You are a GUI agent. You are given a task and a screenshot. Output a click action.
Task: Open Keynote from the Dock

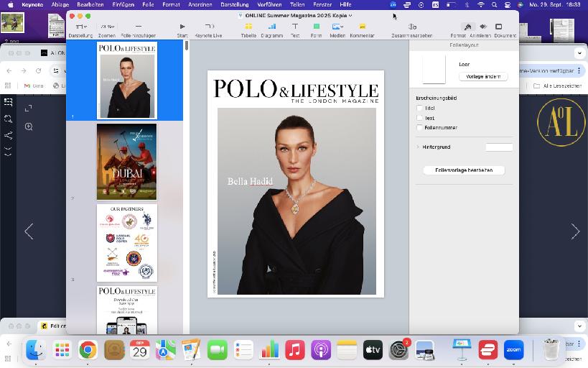pos(462,349)
